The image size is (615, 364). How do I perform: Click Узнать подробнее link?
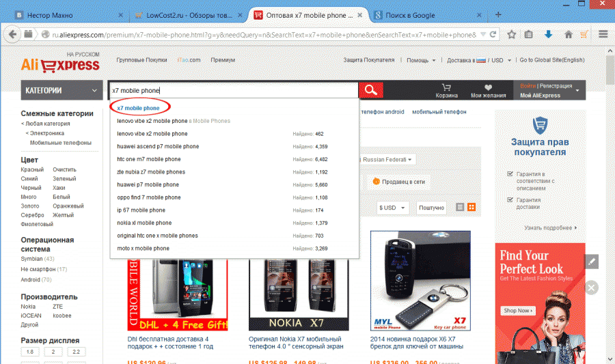click(550, 227)
